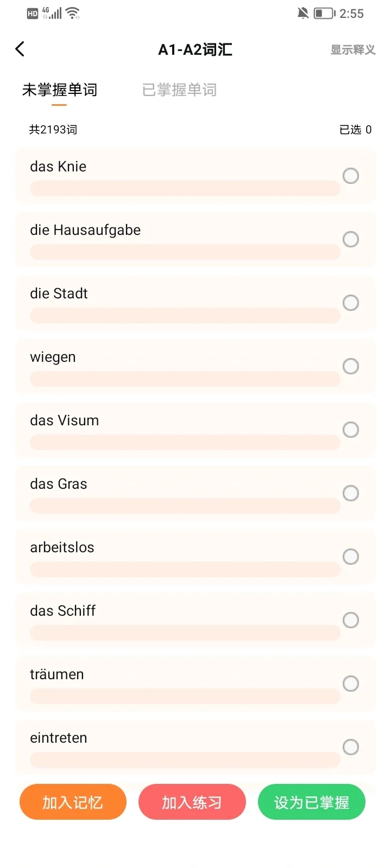Tap the HD indicator icon

click(33, 14)
